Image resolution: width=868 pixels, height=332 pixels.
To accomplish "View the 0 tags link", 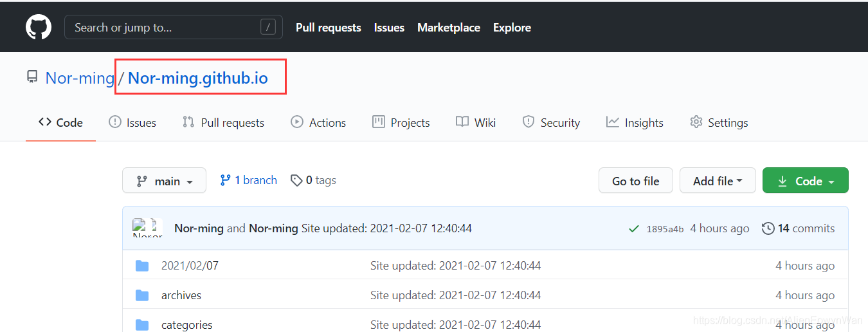I will coord(313,180).
